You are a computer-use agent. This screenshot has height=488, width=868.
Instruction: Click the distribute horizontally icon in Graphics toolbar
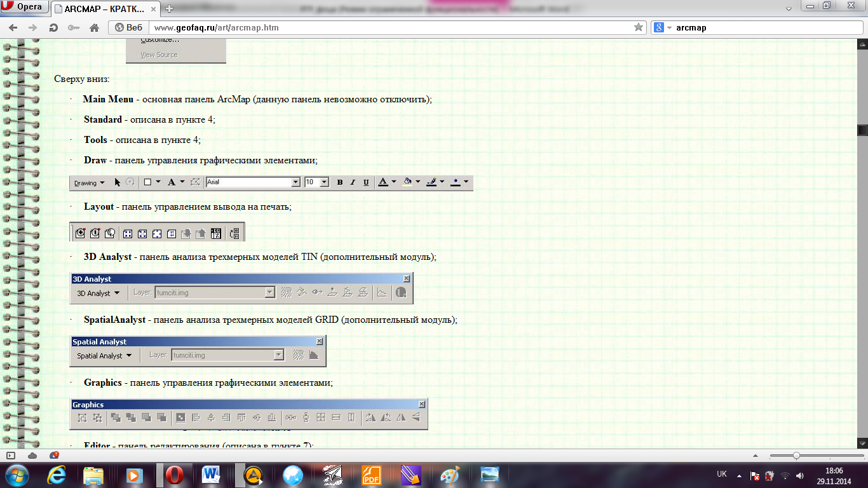(x=291, y=417)
